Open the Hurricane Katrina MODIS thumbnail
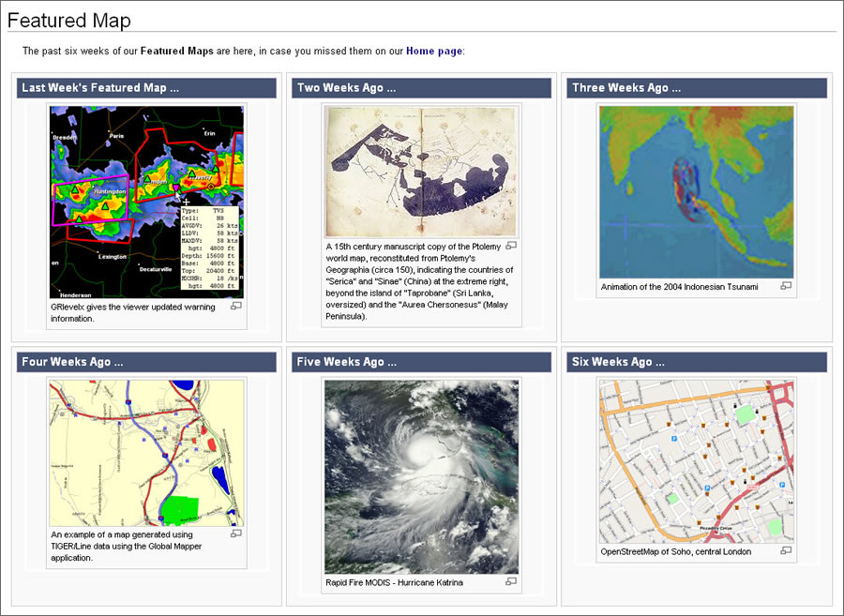The height and width of the screenshot is (616, 844). click(x=421, y=477)
